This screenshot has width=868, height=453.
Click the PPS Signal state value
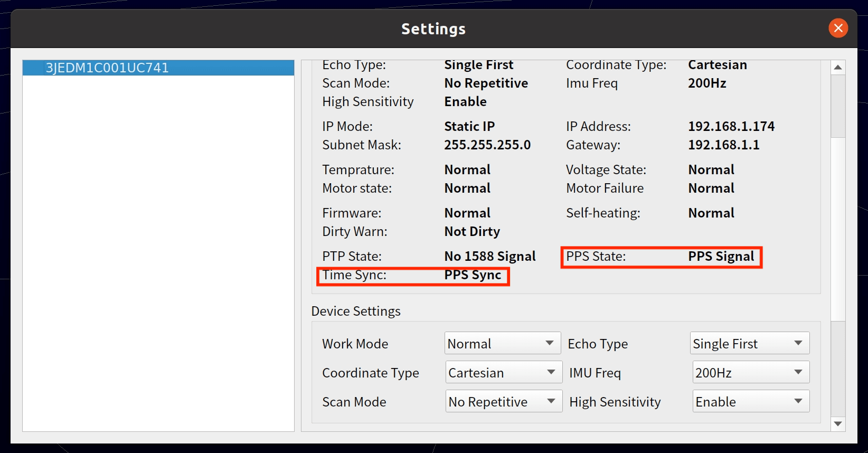tap(721, 256)
